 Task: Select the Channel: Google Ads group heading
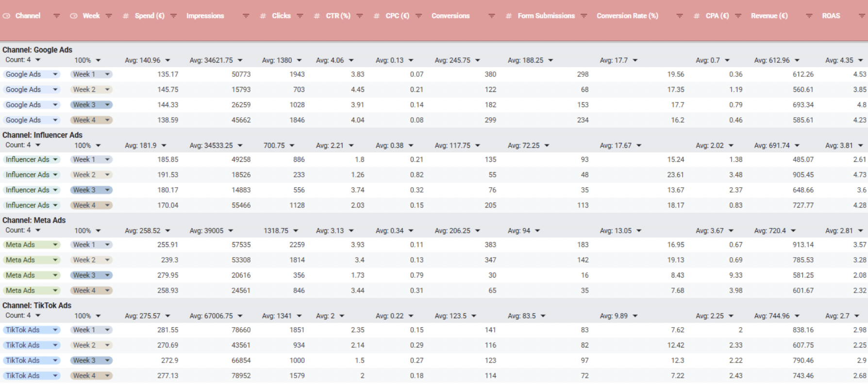click(37, 50)
